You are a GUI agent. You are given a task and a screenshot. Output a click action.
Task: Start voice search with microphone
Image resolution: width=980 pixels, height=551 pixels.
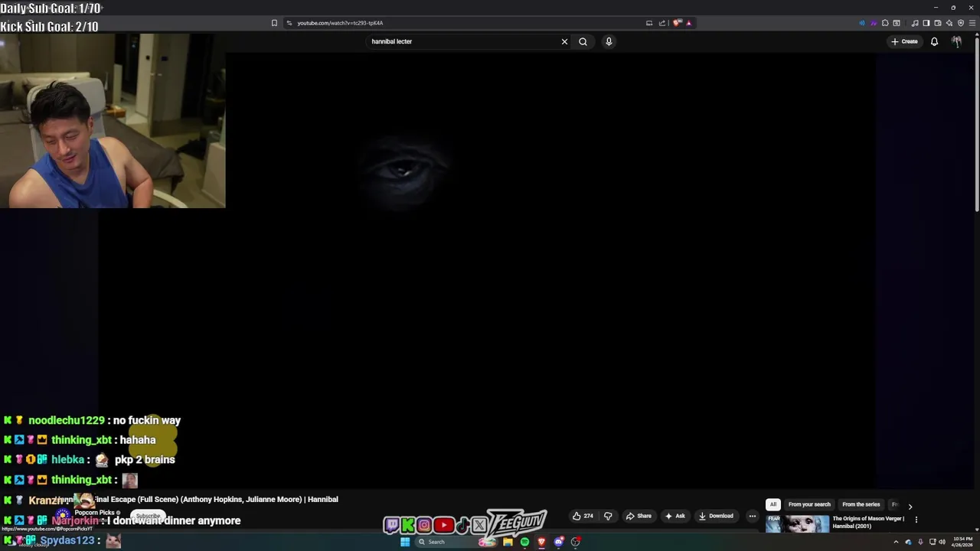pyautogui.click(x=609, y=41)
